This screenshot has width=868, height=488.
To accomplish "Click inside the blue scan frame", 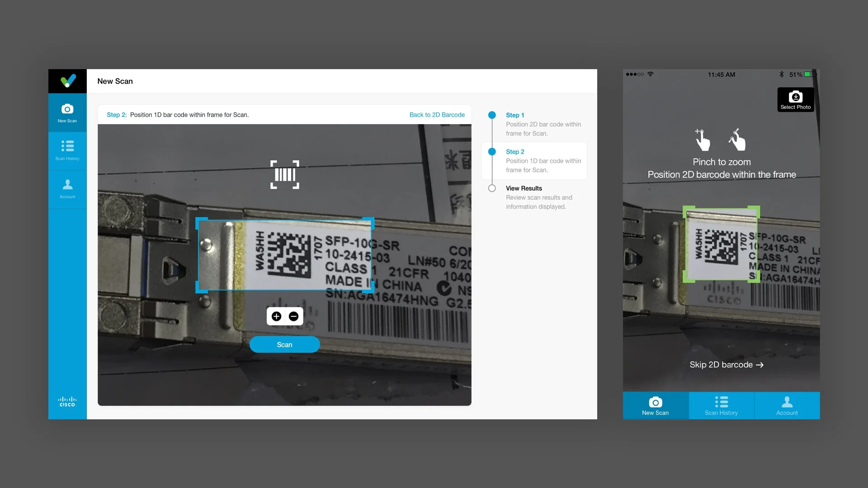I will (285, 255).
